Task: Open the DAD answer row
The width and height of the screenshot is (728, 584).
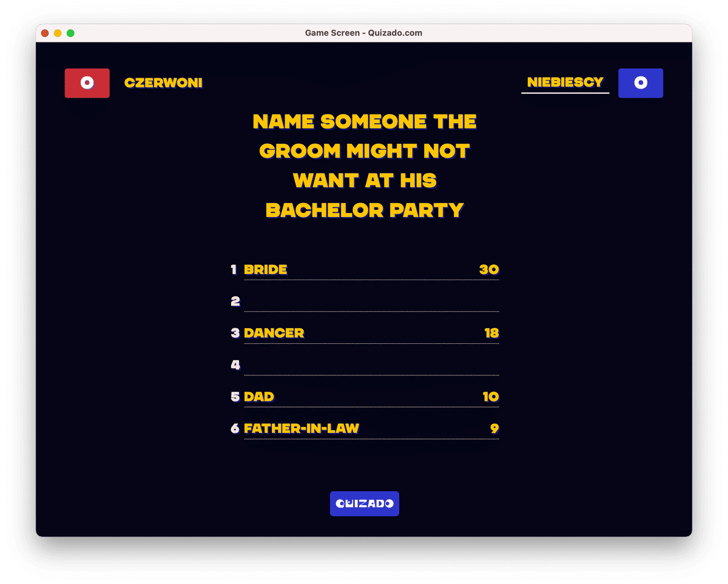Action: click(x=258, y=397)
